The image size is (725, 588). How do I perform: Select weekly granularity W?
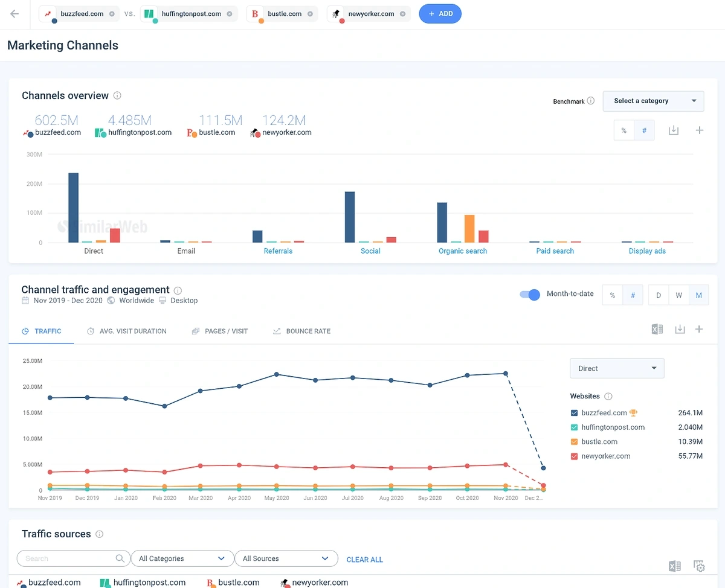[x=678, y=295]
